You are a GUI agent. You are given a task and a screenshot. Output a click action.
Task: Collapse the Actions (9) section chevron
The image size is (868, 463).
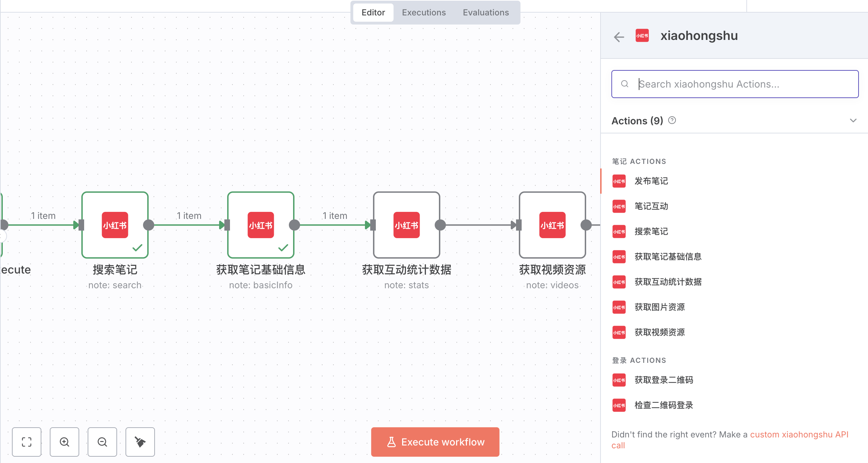[x=853, y=120]
